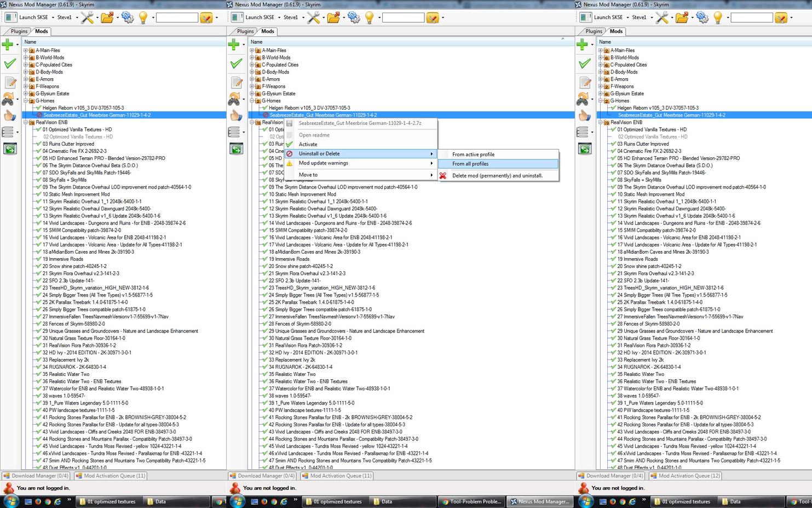Click the search text field in rightmost toolbar
The height and width of the screenshot is (508, 812).
[x=751, y=18]
